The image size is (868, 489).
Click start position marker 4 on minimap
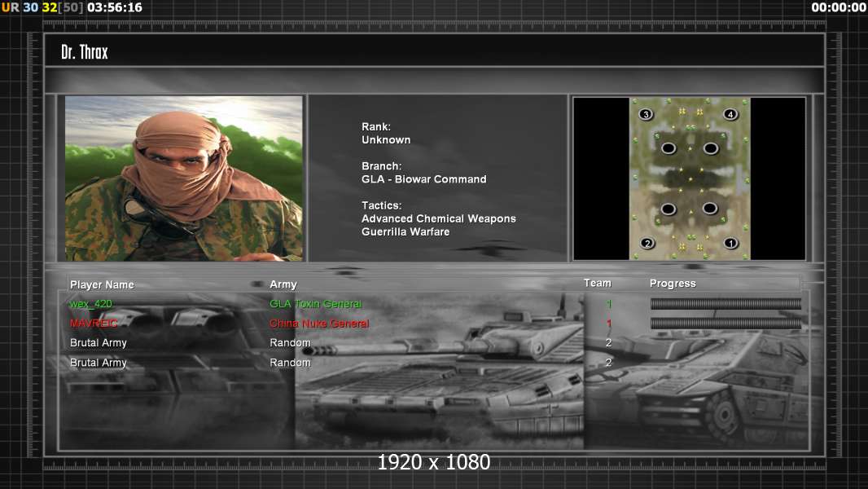click(x=730, y=115)
